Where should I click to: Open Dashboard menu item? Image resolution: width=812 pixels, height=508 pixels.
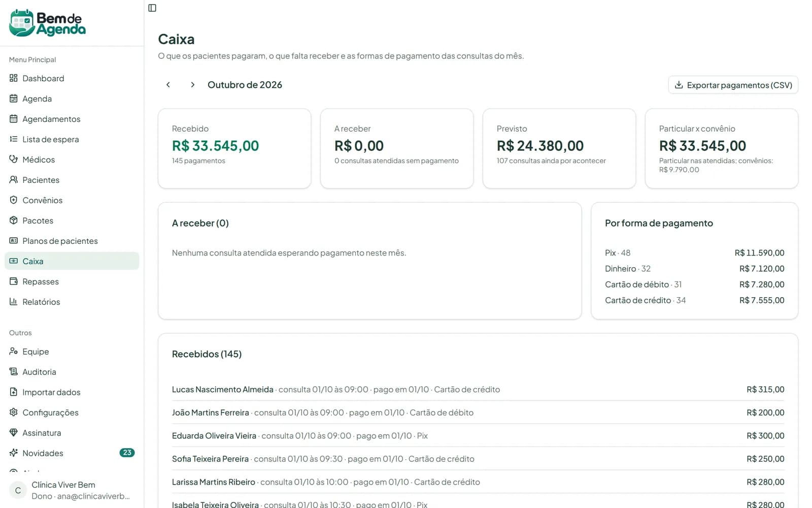pos(72,78)
